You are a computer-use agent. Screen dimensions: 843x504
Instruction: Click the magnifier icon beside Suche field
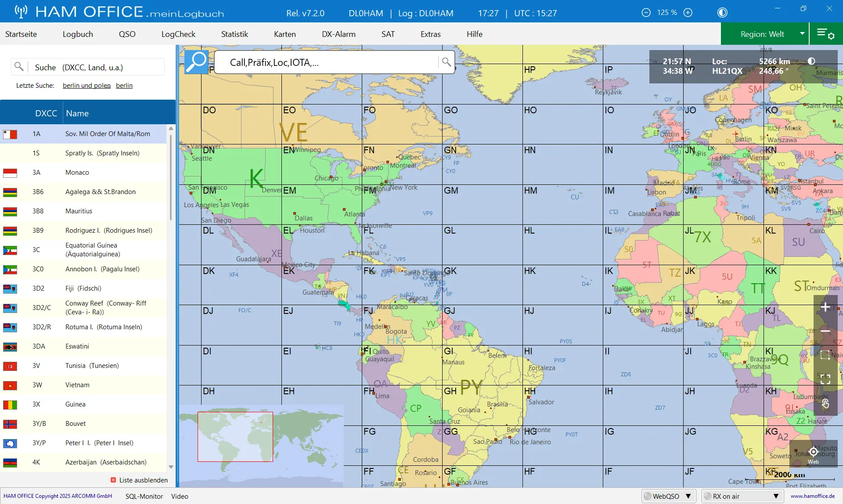19,67
